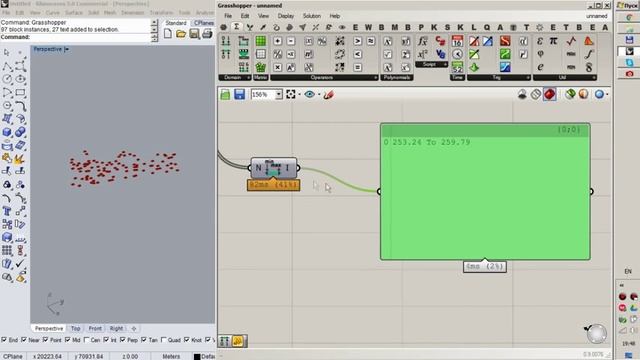The width and height of the screenshot is (640, 360).
Task: Click the Bounds component with N and I
Action: tap(273, 168)
